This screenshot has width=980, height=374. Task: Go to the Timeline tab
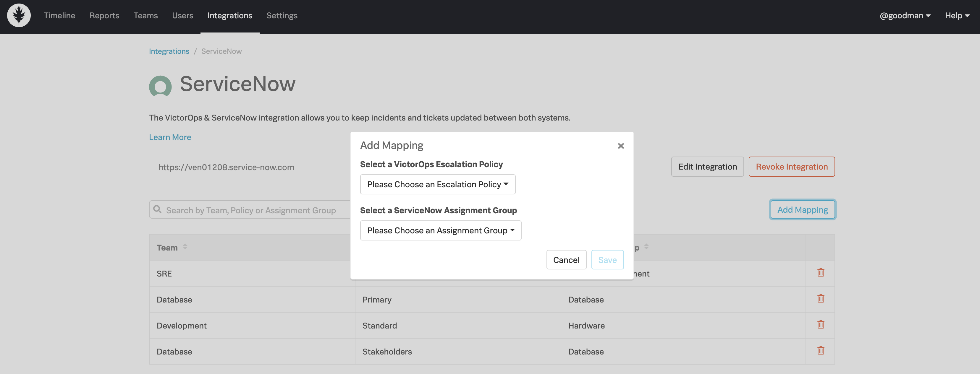pos(59,16)
